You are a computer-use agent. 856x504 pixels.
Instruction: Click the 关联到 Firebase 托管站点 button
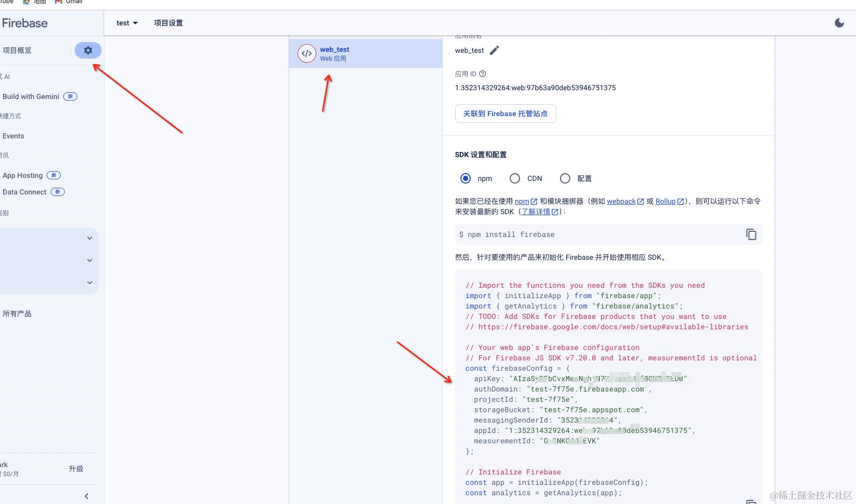(x=506, y=114)
